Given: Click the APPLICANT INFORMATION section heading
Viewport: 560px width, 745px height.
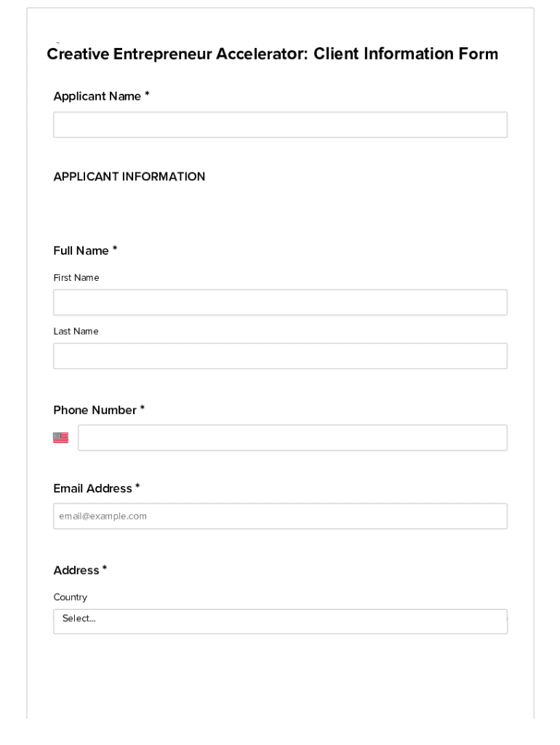Looking at the screenshot, I should [x=129, y=177].
